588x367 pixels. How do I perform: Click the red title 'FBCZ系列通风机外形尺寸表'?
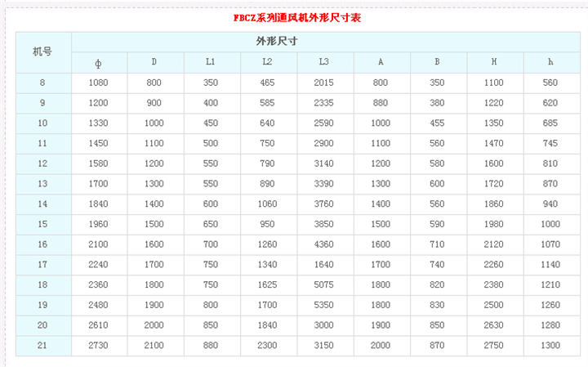tap(297, 18)
